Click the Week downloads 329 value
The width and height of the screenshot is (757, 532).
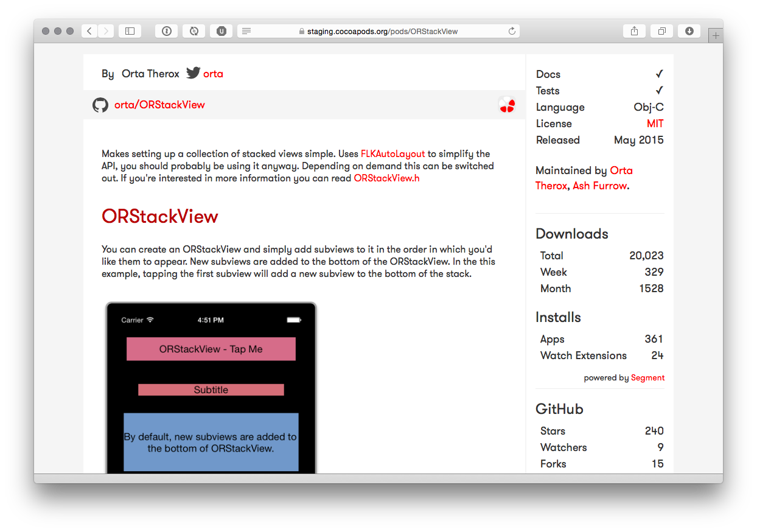coord(654,272)
